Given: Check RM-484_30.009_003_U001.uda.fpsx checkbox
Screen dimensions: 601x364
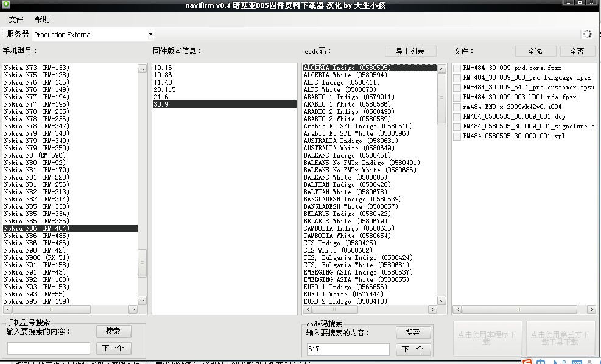Looking at the screenshot, I should click(457, 97).
